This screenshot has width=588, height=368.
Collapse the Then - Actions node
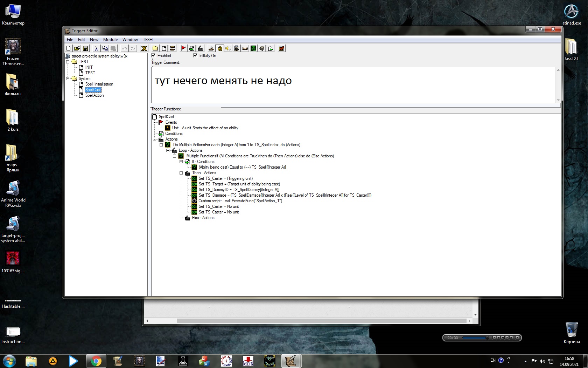(x=181, y=173)
